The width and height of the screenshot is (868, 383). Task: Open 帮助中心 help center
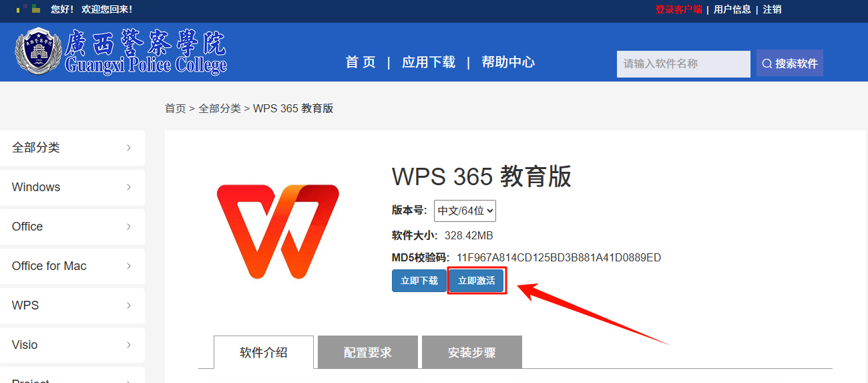click(508, 62)
